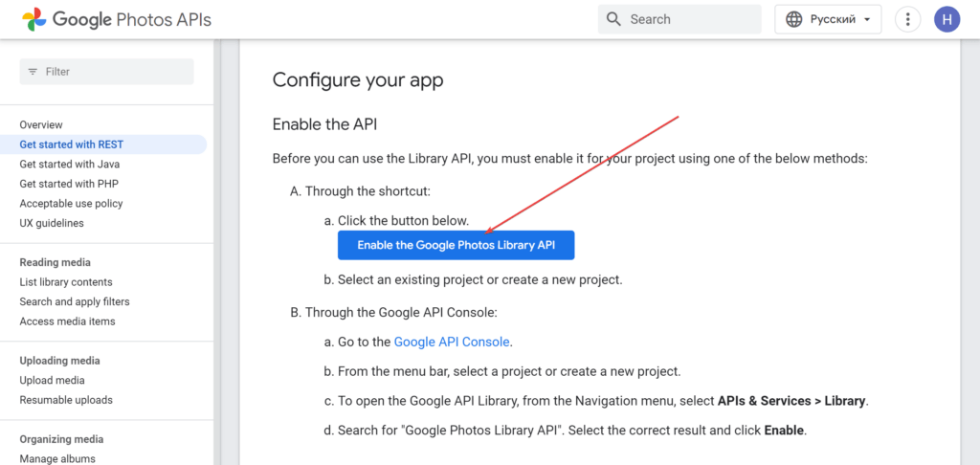Open UX guidelines in sidebar

click(x=52, y=223)
